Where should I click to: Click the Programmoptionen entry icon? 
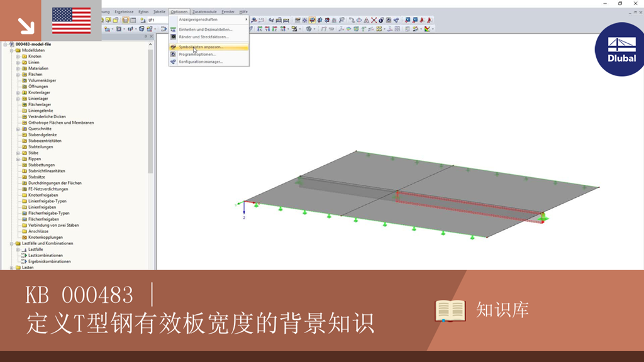[x=174, y=54]
